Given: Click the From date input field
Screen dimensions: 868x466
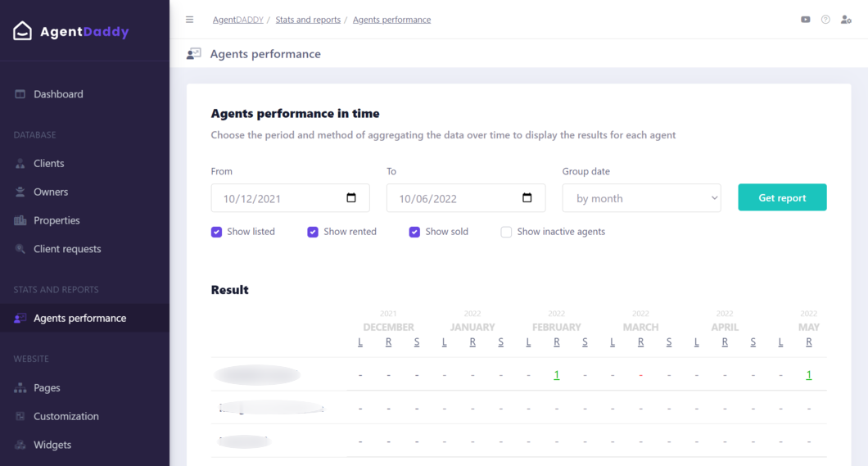Looking at the screenshot, I should click(290, 198).
